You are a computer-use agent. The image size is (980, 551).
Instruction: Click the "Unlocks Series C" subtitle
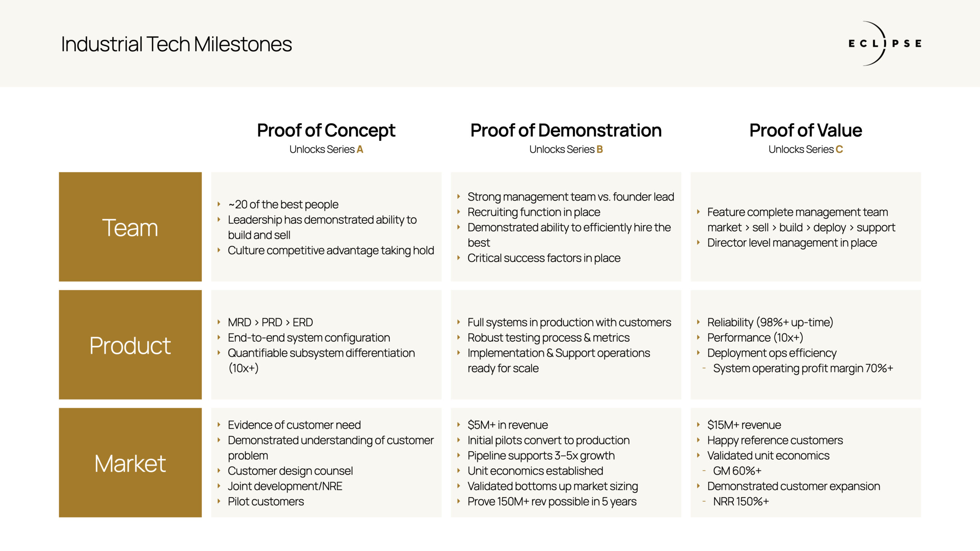coord(805,149)
